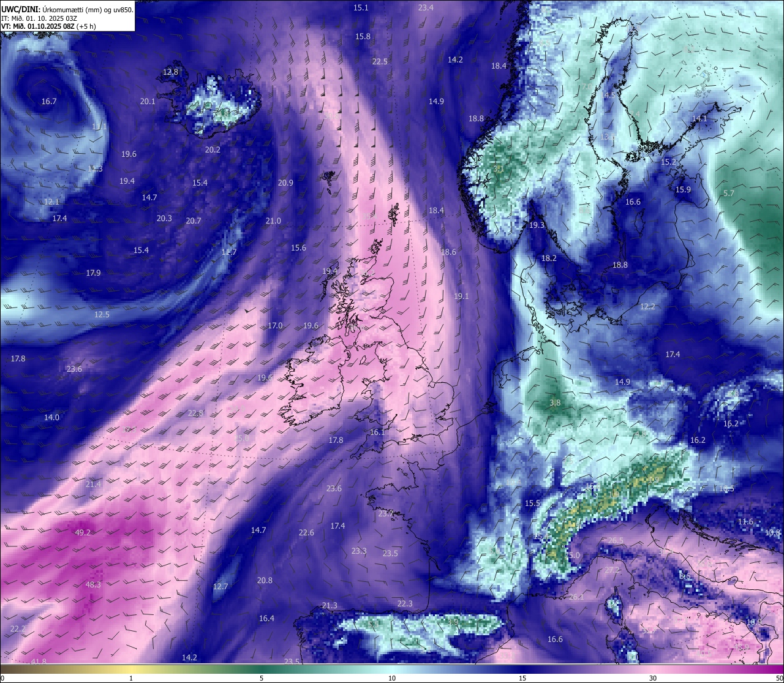Viewport: 784px width, 683px height.
Task: Click the map value 17.0
Action: click(x=275, y=325)
